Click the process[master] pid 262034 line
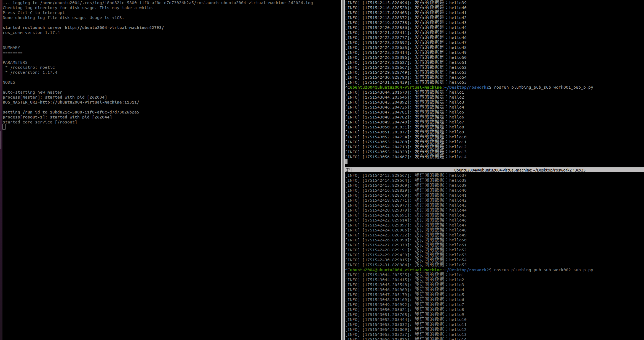Image resolution: width=644 pixels, height=340 pixels. click(55, 97)
